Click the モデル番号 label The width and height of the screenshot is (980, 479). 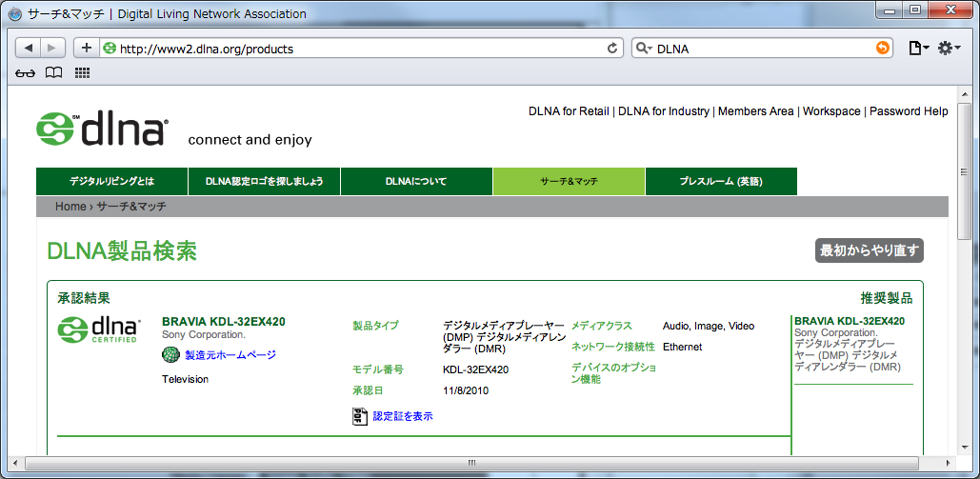(378, 369)
